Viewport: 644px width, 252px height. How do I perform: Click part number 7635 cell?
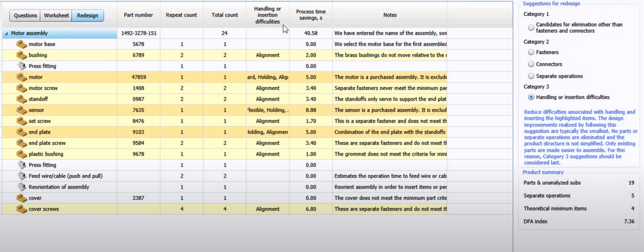point(139,110)
